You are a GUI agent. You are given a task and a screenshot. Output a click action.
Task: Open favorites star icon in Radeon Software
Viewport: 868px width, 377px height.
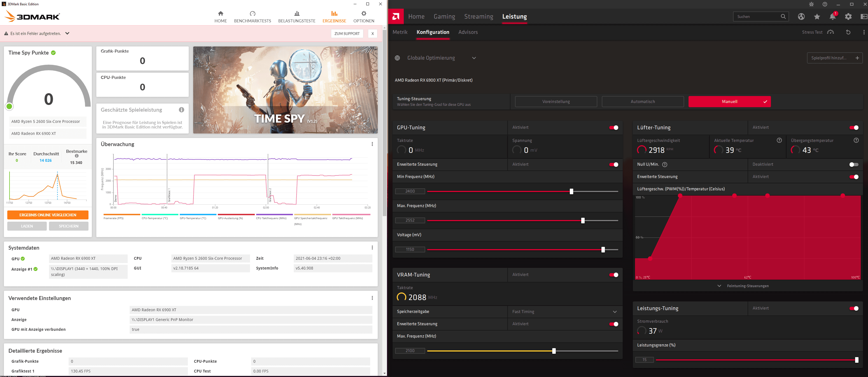point(817,17)
